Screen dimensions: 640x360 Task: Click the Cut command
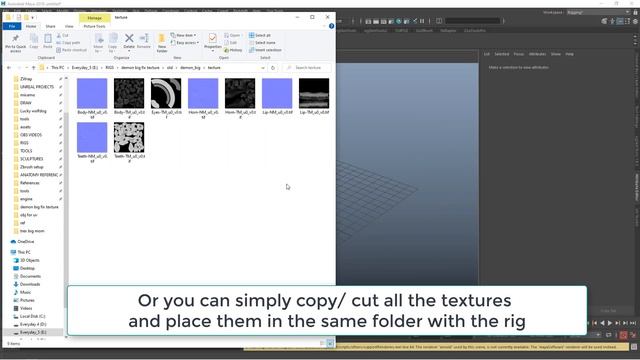pyautogui.click(x=62, y=36)
